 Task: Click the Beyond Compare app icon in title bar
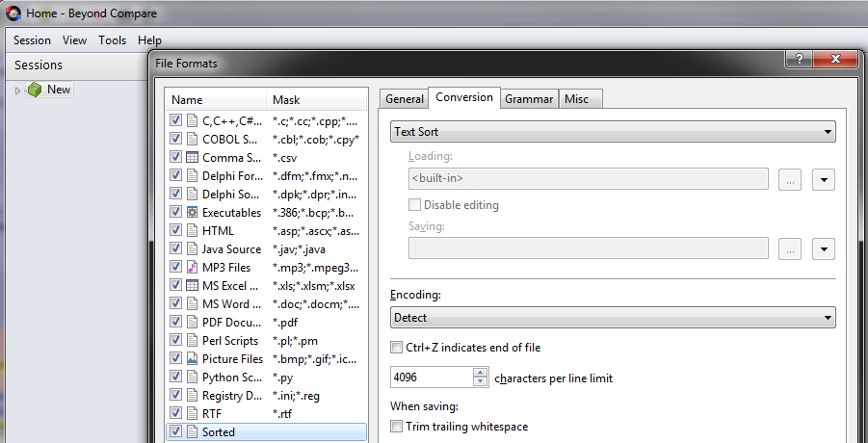12,13
